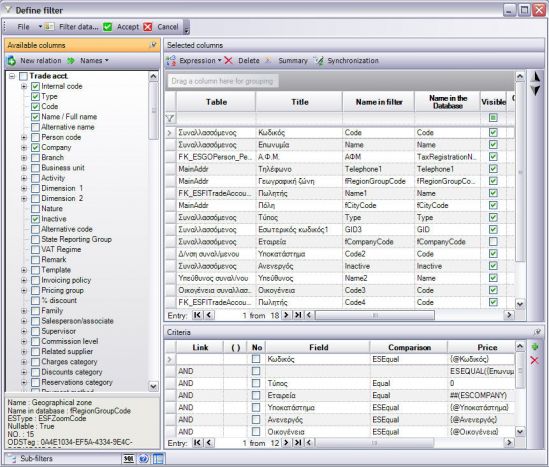The height and width of the screenshot is (467, 549).
Task: Select the Τηλέφωνο row in Selected columns
Action: pyautogui.click(x=340, y=169)
